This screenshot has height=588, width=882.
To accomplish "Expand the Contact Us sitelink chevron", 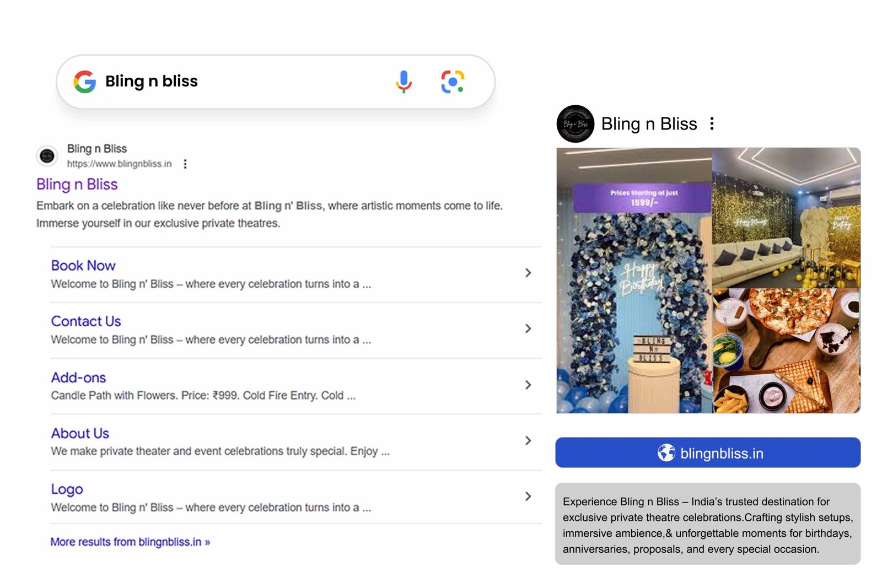I will point(528,328).
